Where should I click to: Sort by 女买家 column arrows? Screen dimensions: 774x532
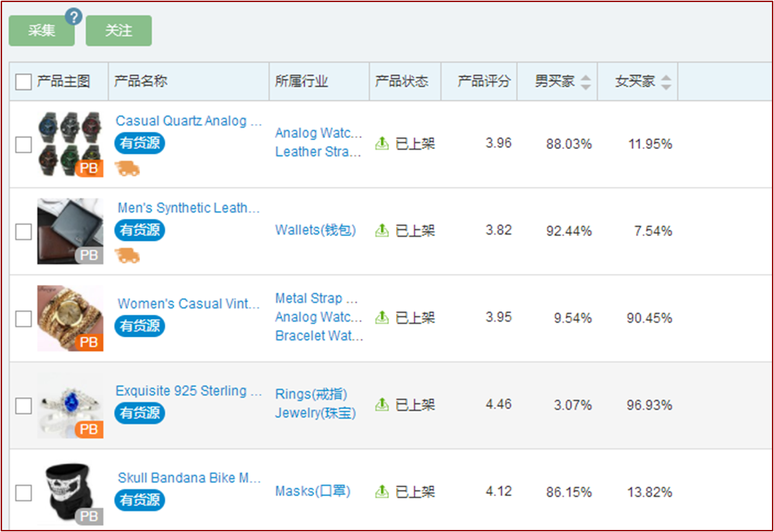click(x=666, y=82)
